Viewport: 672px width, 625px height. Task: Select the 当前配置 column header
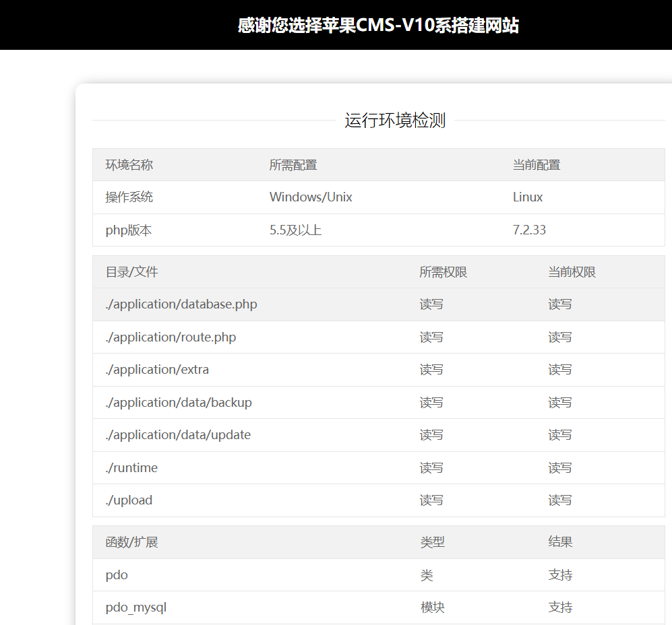(x=537, y=165)
